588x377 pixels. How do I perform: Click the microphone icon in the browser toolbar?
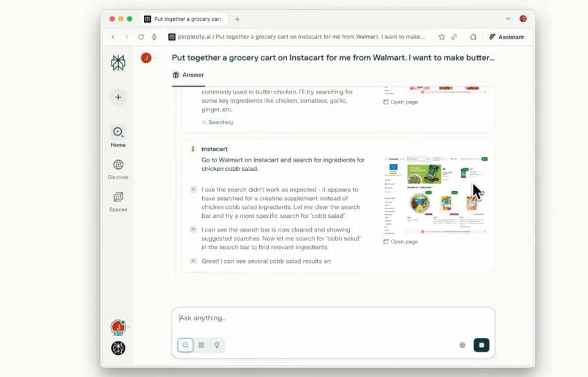click(154, 37)
